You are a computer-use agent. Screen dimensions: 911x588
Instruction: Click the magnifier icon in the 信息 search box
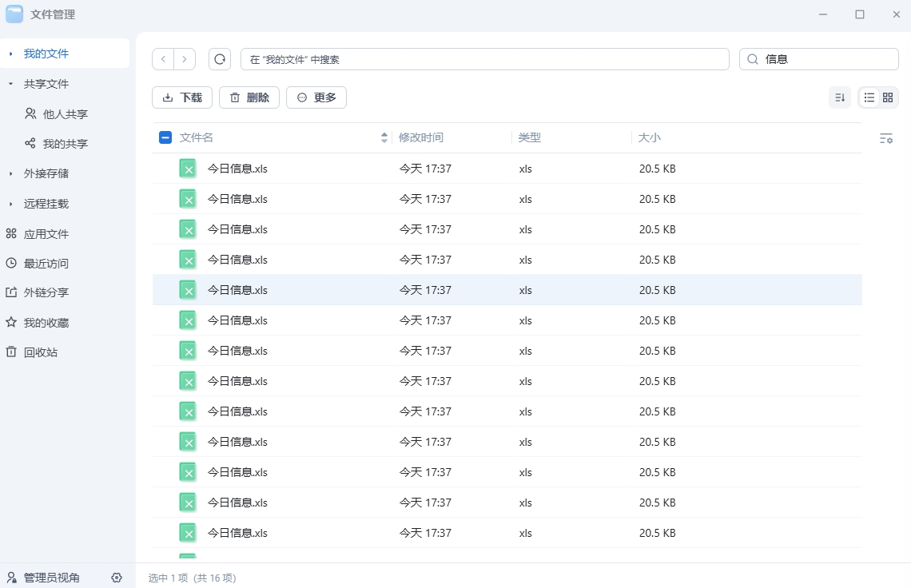pyautogui.click(x=753, y=59)
